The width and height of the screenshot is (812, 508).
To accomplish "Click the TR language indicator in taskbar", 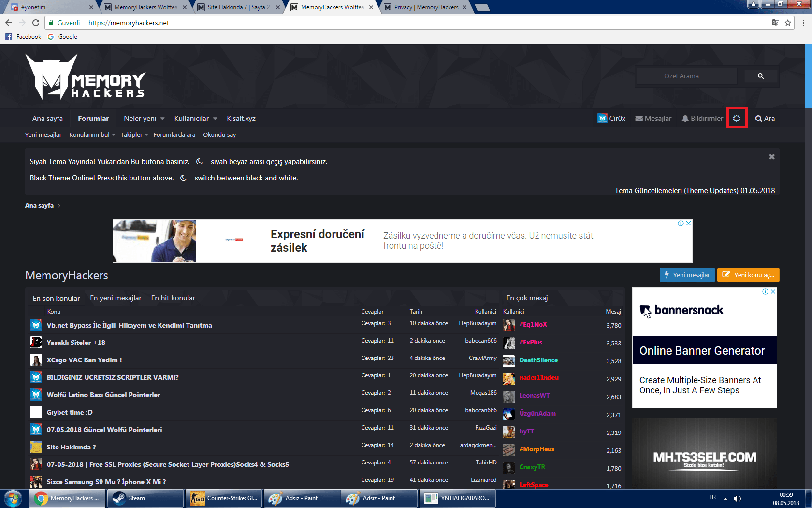I will [712, 497].
